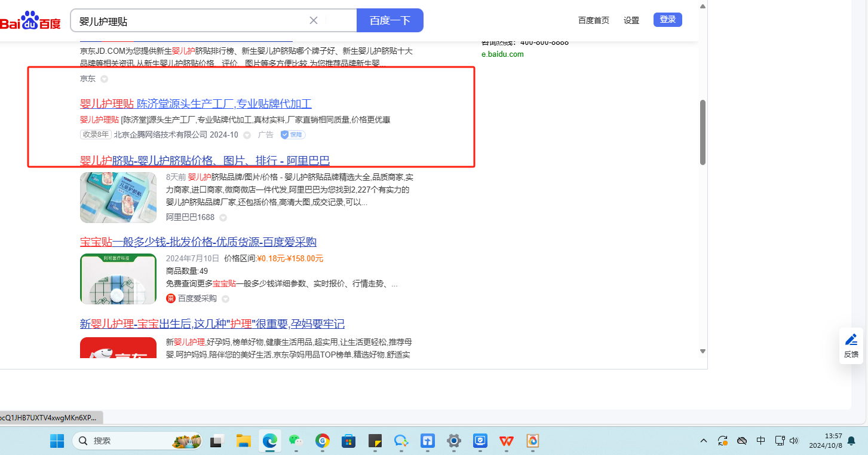Image resolution: width=868 pixels, height=455 pixels.
Task: Expand dropdown arrow next to 京东
Action: (104, 79)
